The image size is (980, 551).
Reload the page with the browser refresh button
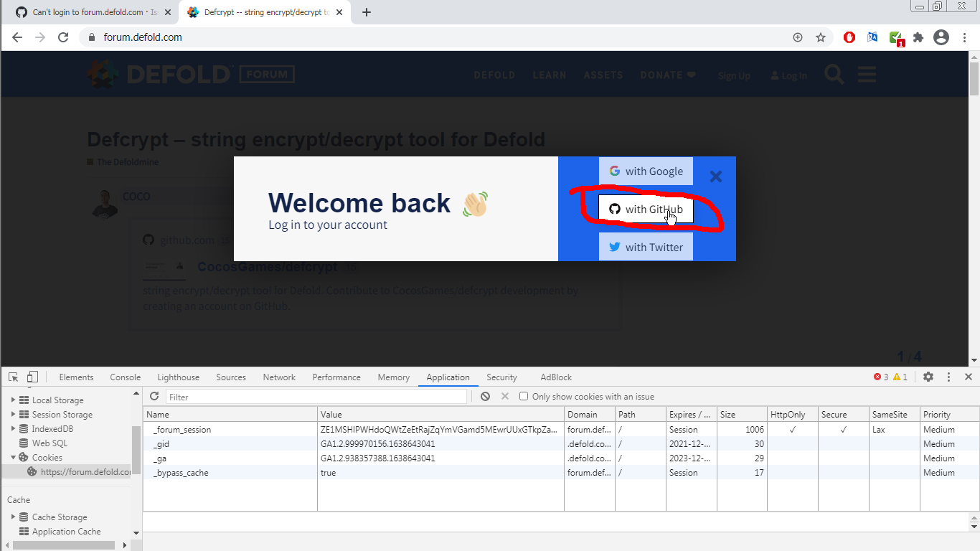tap(63, 37)
